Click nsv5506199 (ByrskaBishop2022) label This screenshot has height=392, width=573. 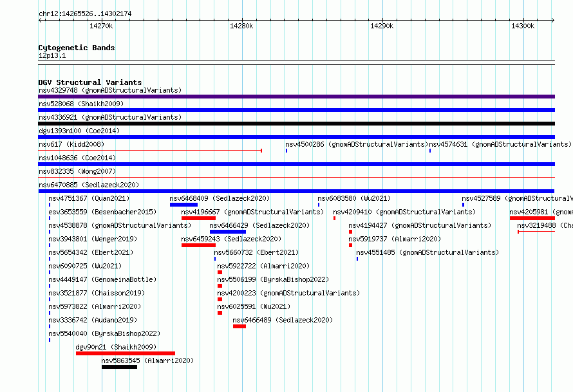(x=273, y=279)
